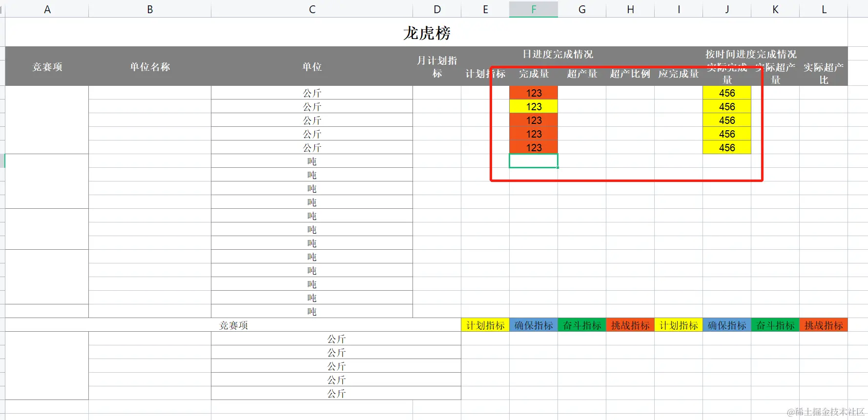Select the 竞赛项 label left of the colored indicator row
Viewport: 868px width, 420px height.
pyautogui.click(x=233, y=325)
